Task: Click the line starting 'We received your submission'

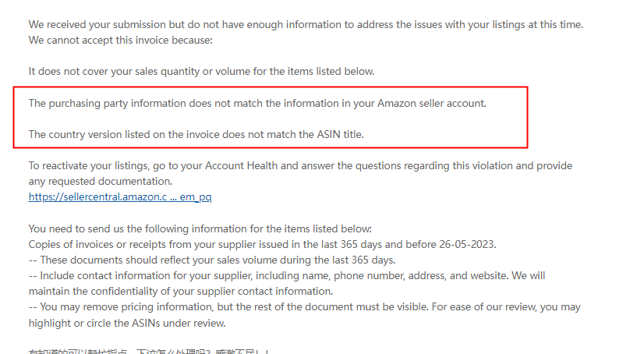Action: click(306, 25)
